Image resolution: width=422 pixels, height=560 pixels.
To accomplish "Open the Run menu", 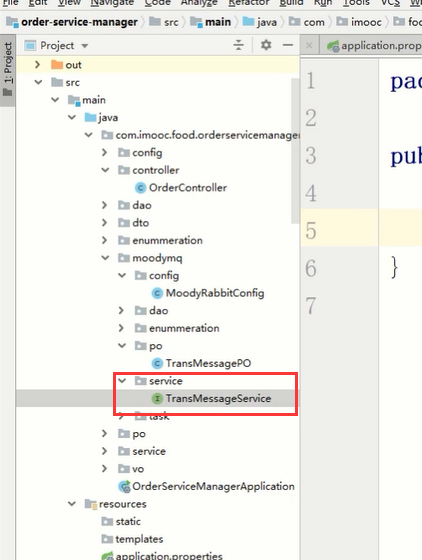I will click(x=323, y=3).
